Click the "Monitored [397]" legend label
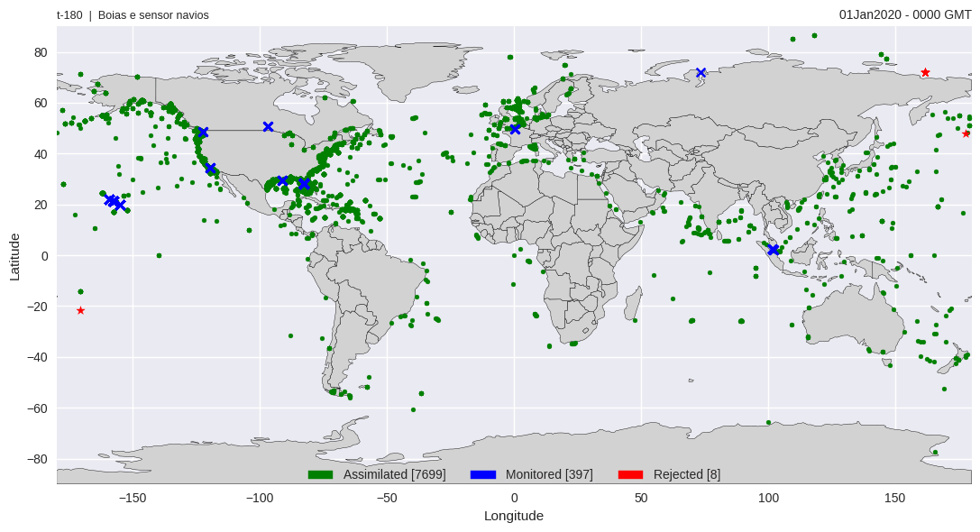The image size is (980, 532). [x=549, y=474]
